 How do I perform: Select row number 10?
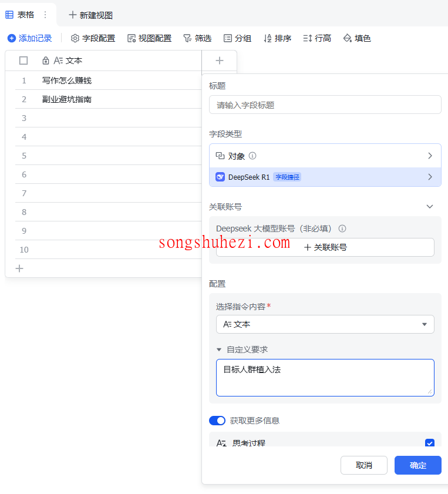24,250
